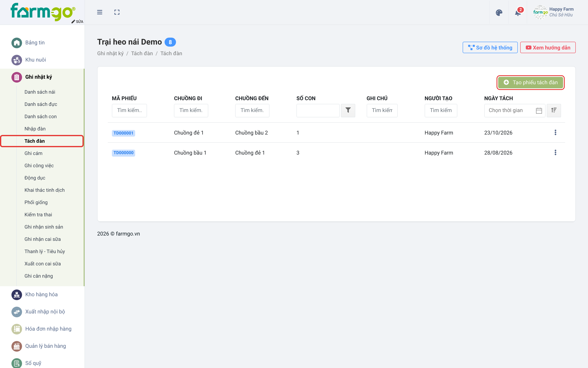Click the CHUỒNG ĐI search field
Viewport: 588px width, 368px height.
(x=191, y=110)
